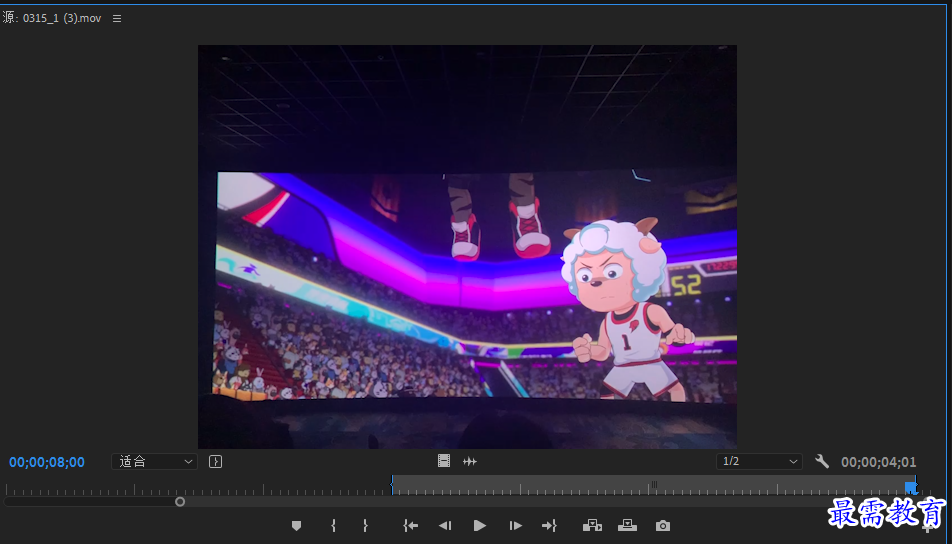952x544 pixels.
Task: Step back one frame
Action: 445,526
